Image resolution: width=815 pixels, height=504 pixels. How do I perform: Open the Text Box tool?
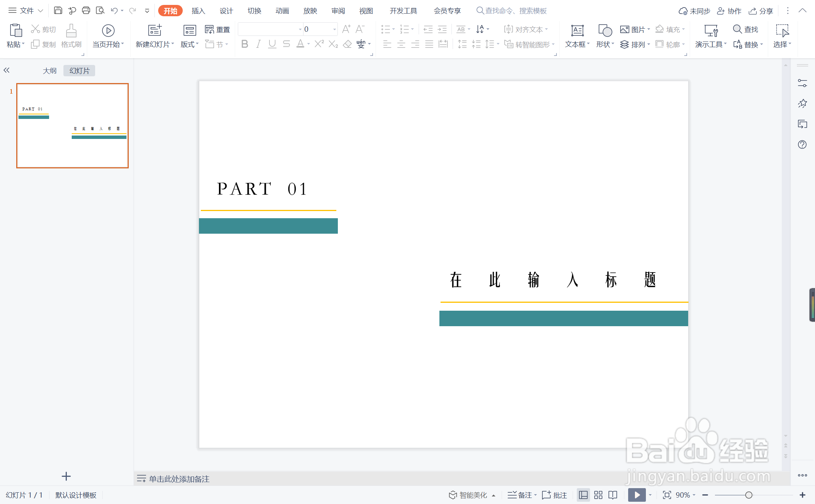coord(577,31)
